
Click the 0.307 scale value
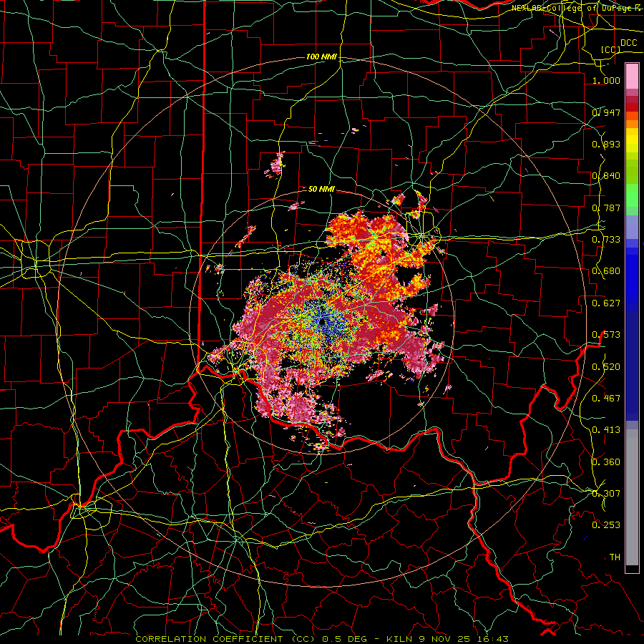(x=606, y=494)
